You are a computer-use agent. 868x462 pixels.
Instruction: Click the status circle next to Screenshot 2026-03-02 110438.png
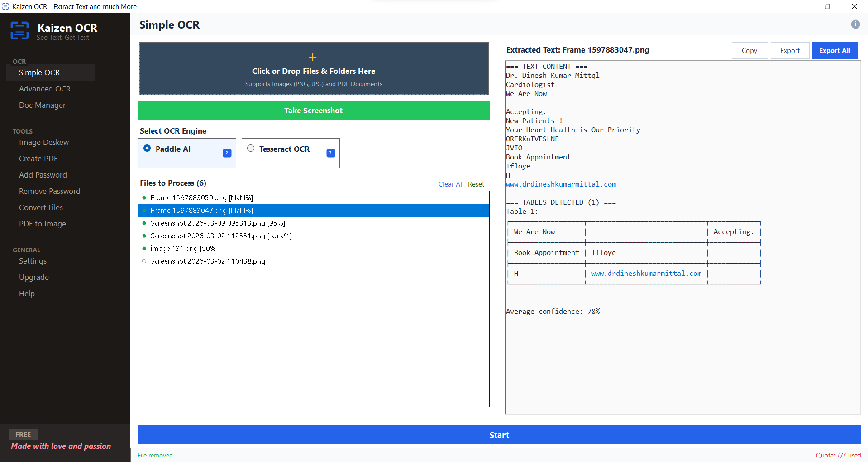[144, 261]
